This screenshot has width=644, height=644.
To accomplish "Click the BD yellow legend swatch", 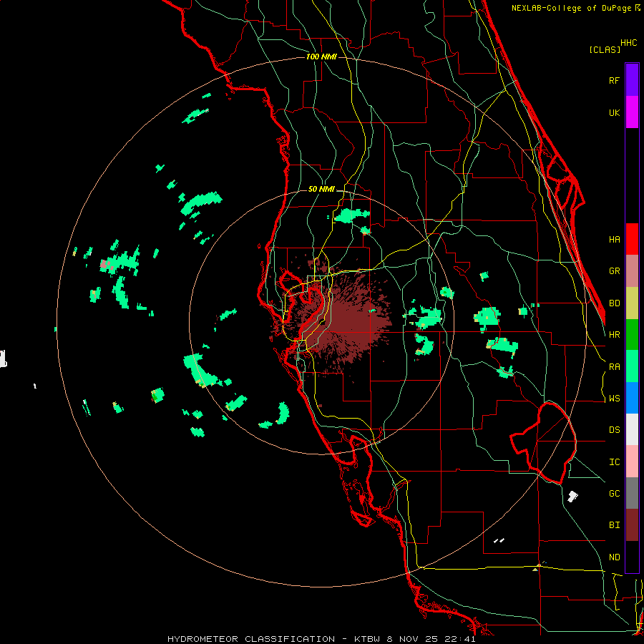I will click(x=632, y=303).
